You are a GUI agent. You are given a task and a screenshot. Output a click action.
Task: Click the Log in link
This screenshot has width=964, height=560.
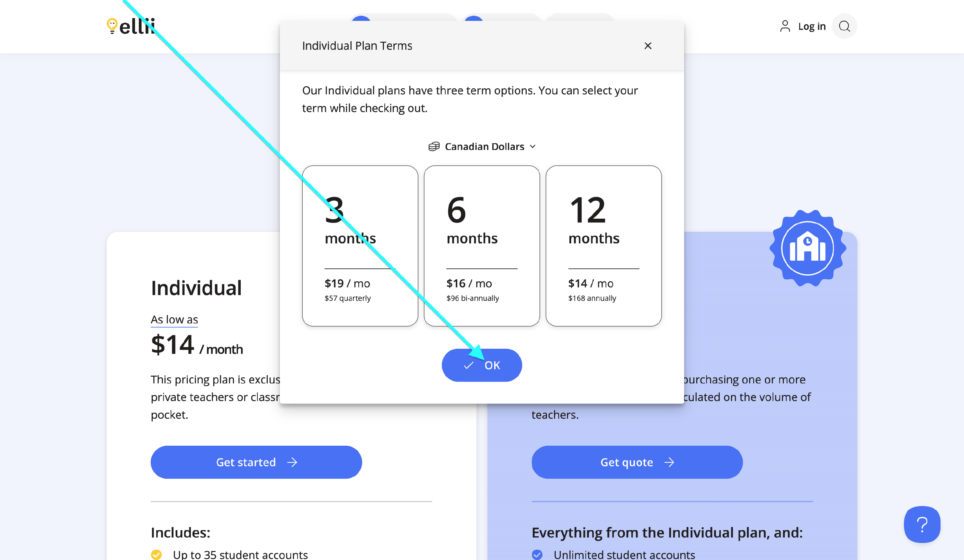coord(812,26)
